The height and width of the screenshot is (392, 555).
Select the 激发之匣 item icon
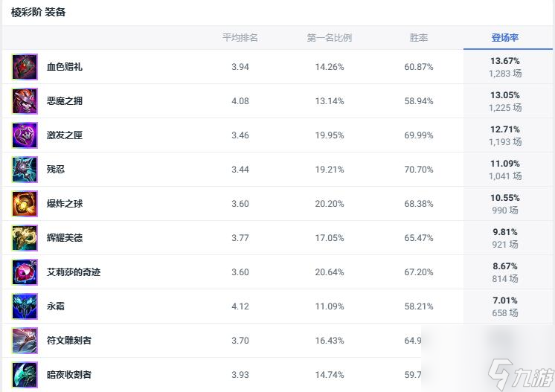[x=25, y=135]
